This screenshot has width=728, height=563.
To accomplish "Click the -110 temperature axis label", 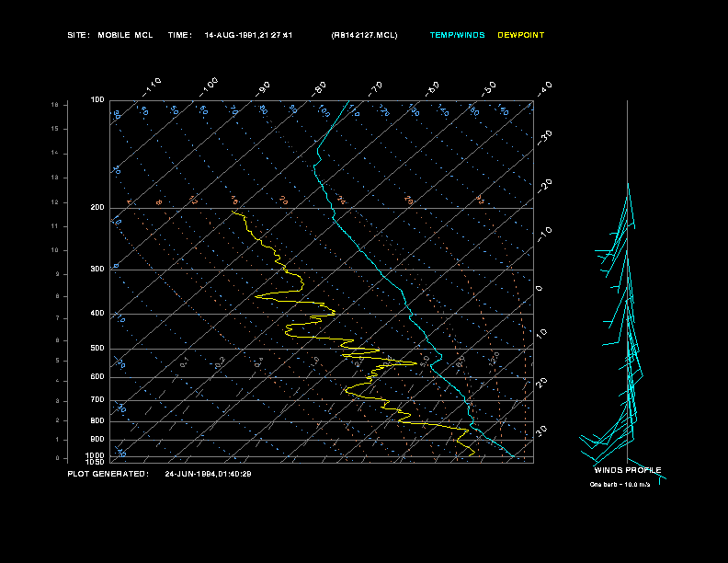I will pos(152,86).
